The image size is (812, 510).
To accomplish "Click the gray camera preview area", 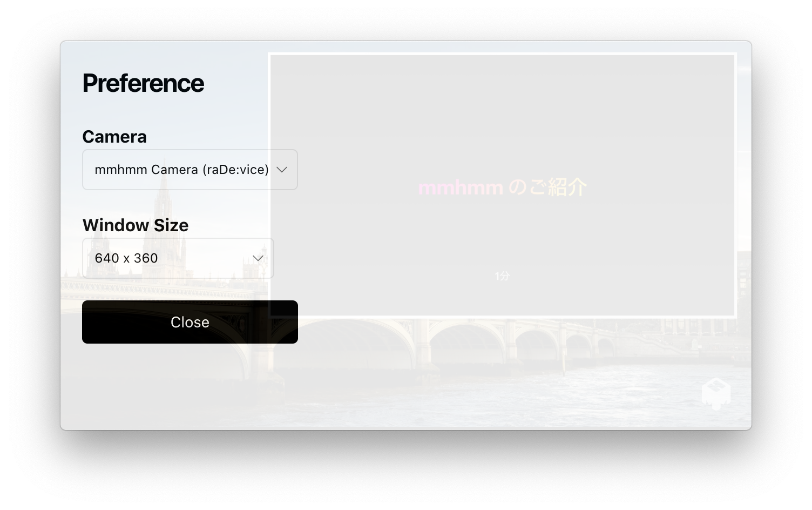I will tap(502, 185).
